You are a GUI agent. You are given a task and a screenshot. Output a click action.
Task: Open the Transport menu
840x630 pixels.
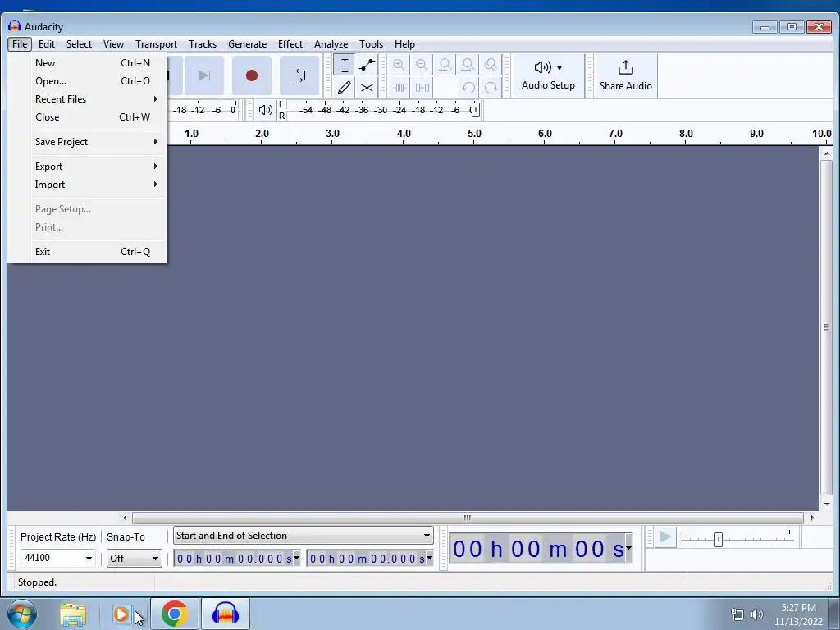coord(156,44)
